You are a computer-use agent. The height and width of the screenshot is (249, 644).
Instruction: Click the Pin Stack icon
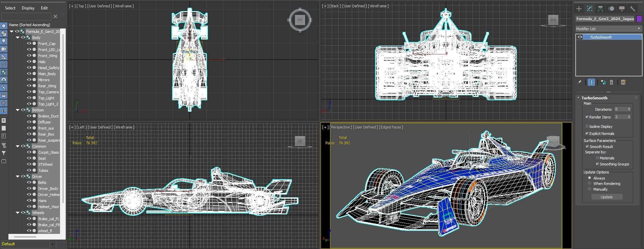click(579, 82)
